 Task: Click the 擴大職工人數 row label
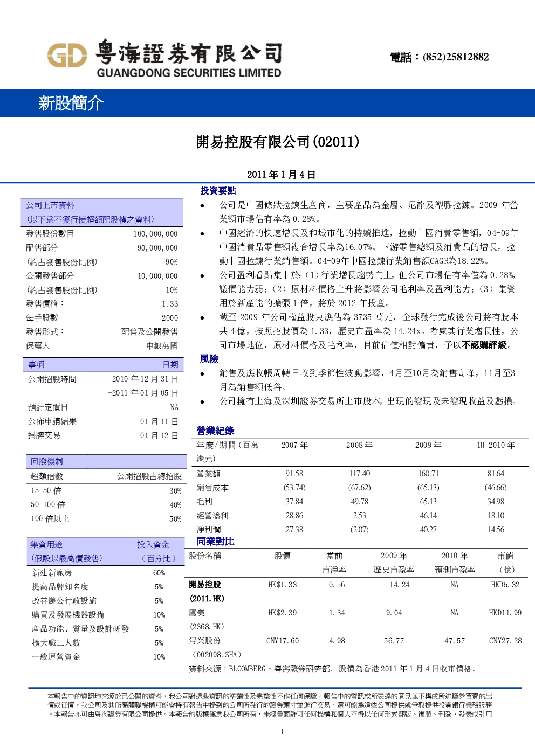click(56, 643)
